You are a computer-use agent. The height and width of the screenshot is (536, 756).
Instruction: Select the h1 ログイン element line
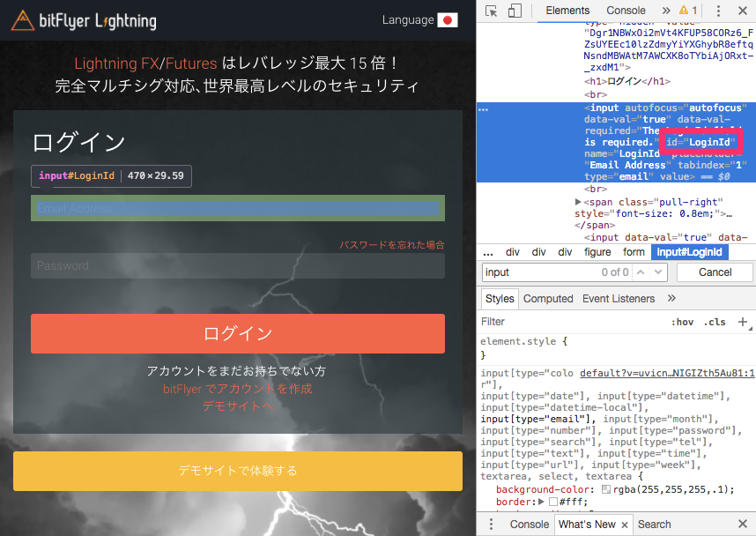click(x=626, y=81)
